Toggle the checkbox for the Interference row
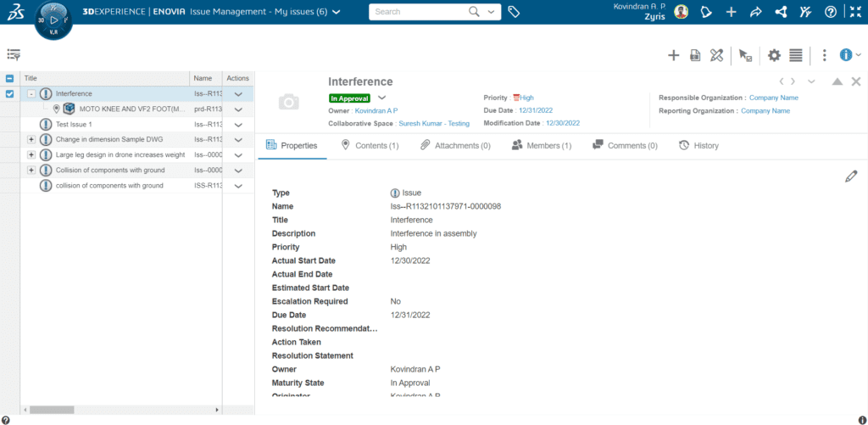868x425 pixels. 10,93
